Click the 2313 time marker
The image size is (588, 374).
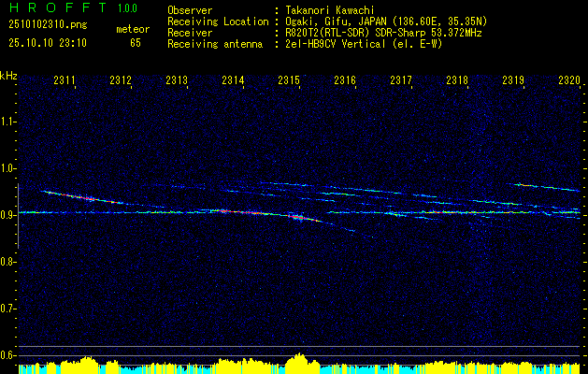177,80
